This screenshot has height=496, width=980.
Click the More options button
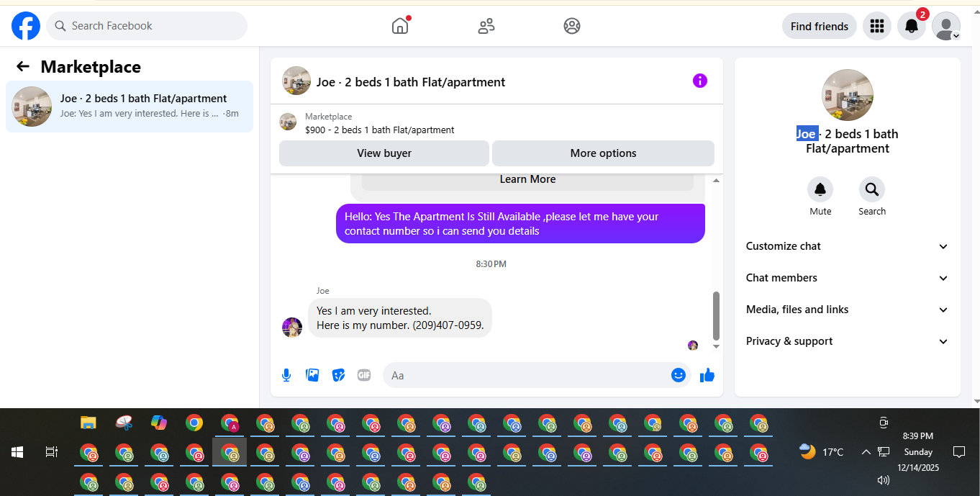[603, 153]
